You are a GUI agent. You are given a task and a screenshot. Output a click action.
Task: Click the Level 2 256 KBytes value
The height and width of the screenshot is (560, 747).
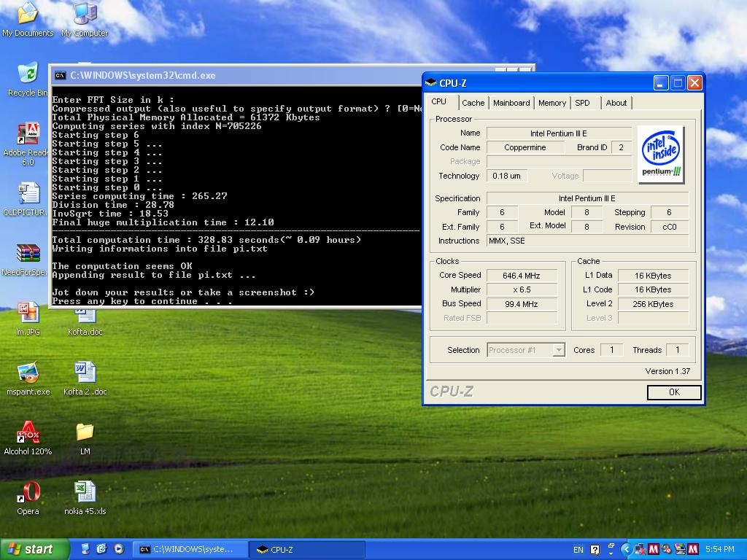tap(653, 304)
